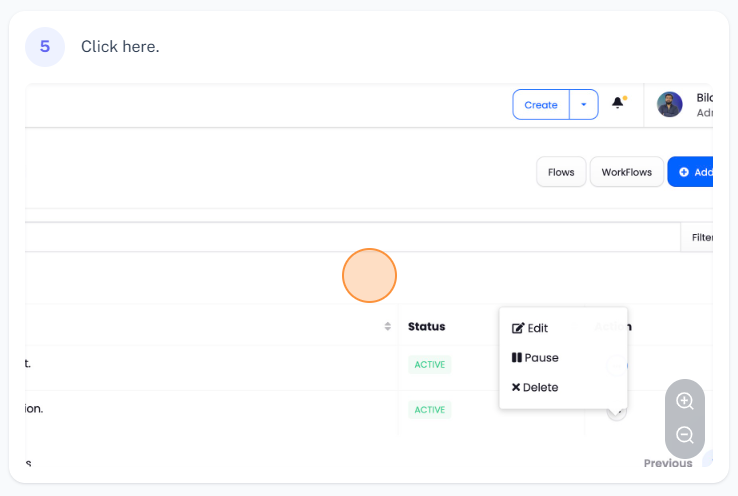Viewport: 738px width, 496px height.
Task: Click the first row ACTIVE status badge
Action: [x=429, y=365]
